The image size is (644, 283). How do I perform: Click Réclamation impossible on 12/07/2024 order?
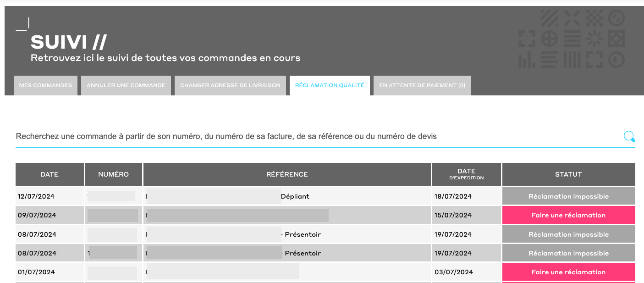[568, 196]
